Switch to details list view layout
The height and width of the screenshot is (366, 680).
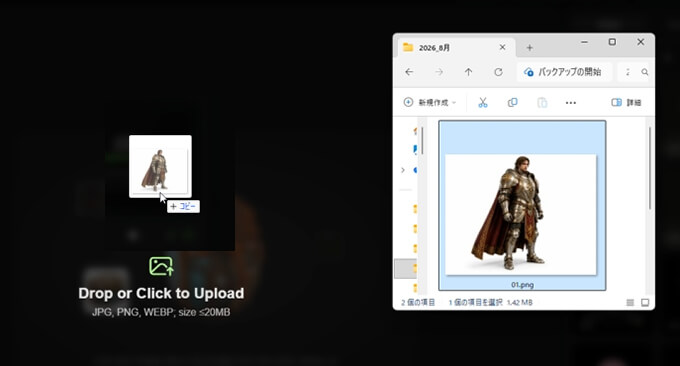(x=630, y=303)
